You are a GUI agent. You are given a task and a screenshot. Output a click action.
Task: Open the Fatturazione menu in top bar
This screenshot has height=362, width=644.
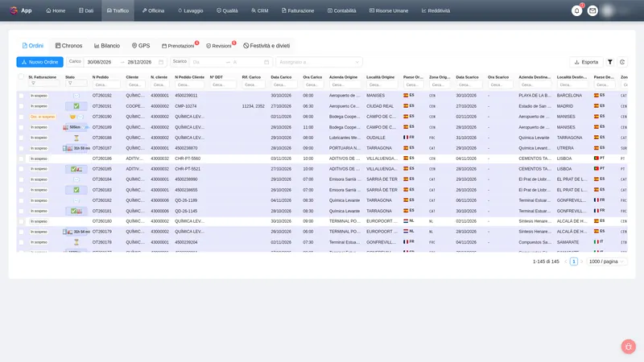coord(298,10)
